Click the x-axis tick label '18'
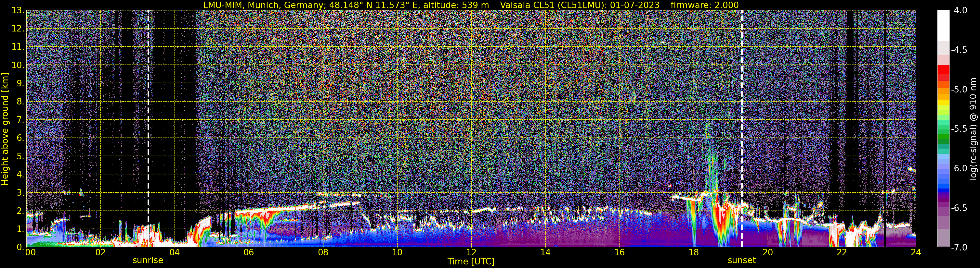 pyautogui.click(x=694, y=252)
